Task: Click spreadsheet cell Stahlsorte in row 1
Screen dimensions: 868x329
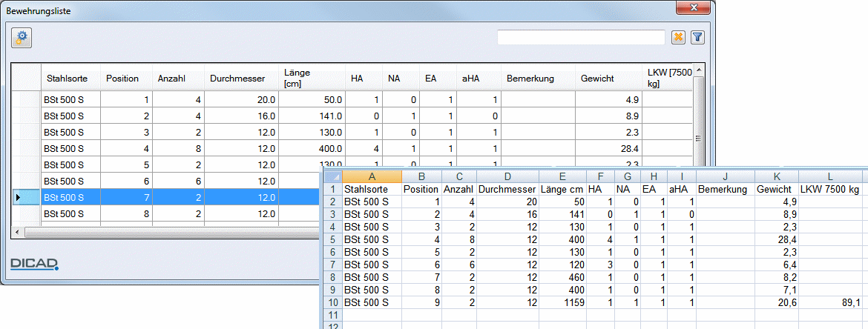Action: click(372, 190)
